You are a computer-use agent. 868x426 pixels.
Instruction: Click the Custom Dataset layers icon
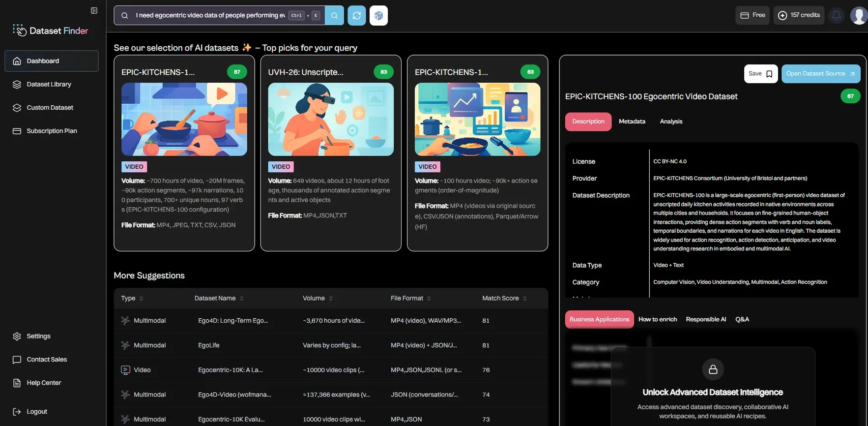pyautogui.click(x=17, y=108)
